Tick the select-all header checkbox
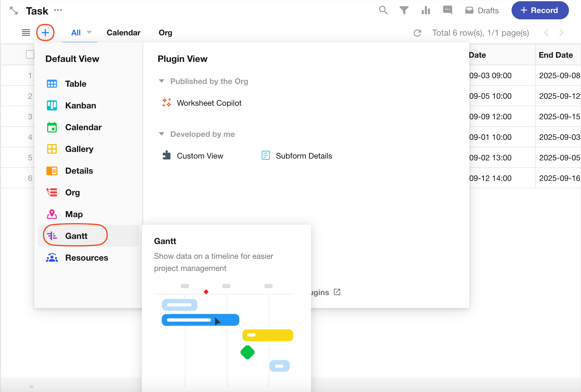The width and height of the screenshot is (581, 392). [30, 55]
